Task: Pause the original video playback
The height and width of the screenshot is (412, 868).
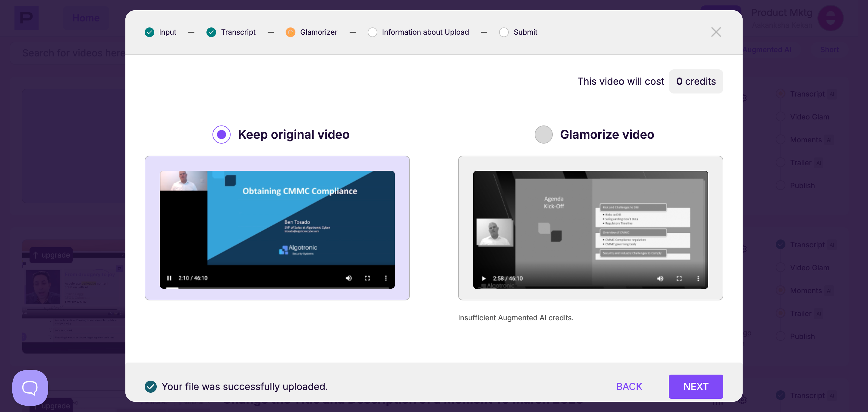Action: pyautogui.click(x=169, y=278)
